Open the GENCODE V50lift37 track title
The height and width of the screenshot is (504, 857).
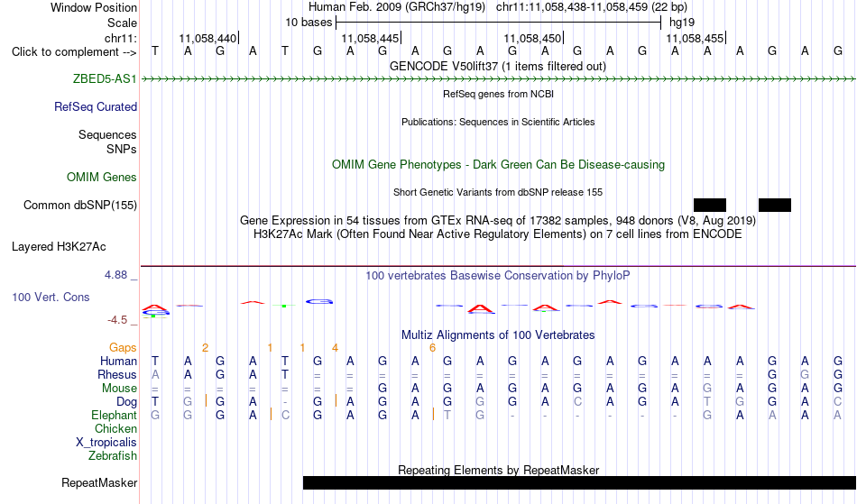(498, 67)
